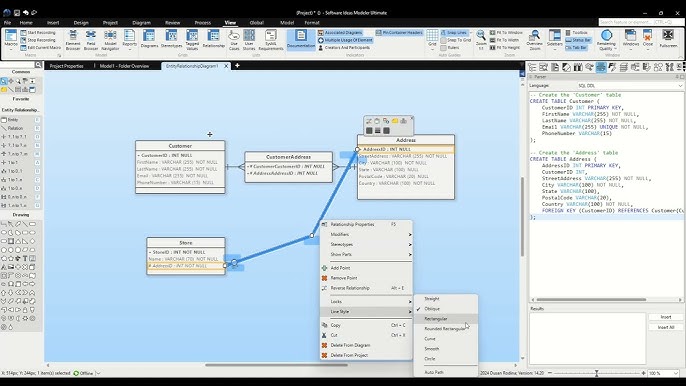Screen dimensions: 686x386
Task: Click the Insert button in Results
Action: [x=665, y=317]
